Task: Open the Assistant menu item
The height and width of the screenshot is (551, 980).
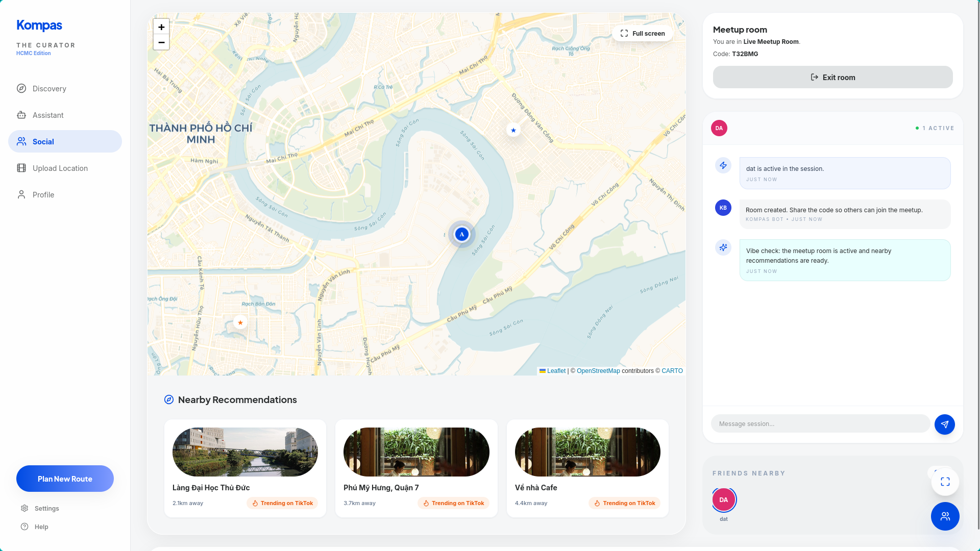Action: point(48,115)
